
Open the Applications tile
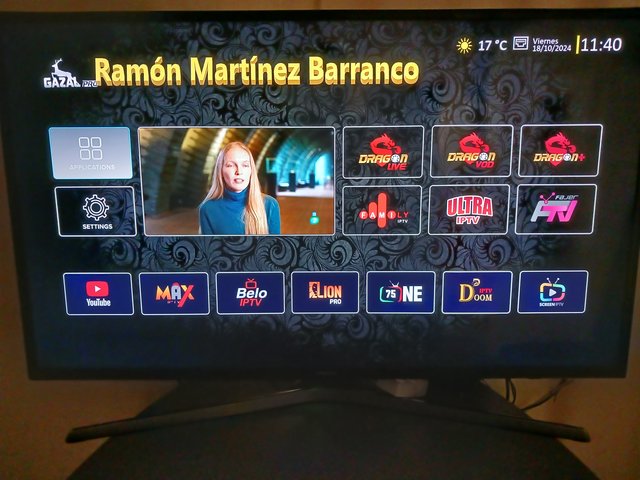click(x=90, y=153)
